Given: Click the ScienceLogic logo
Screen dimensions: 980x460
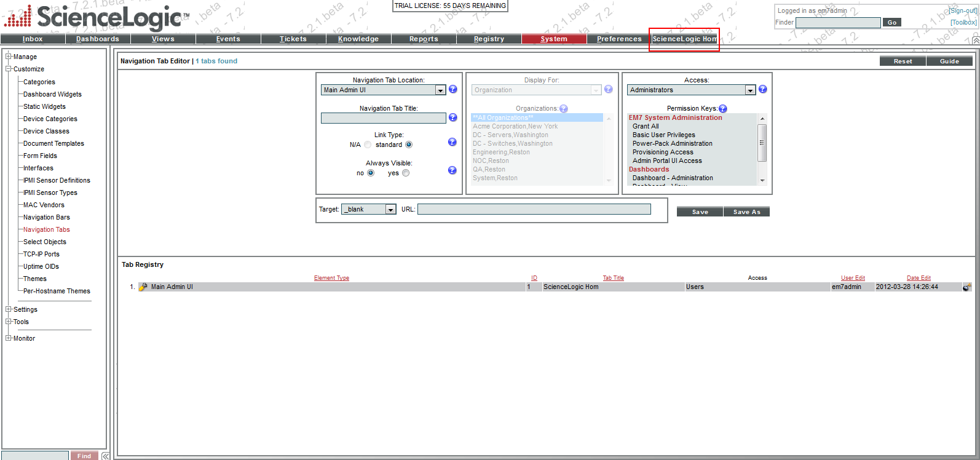Looking at the screenshot, I should click(96, 17).
